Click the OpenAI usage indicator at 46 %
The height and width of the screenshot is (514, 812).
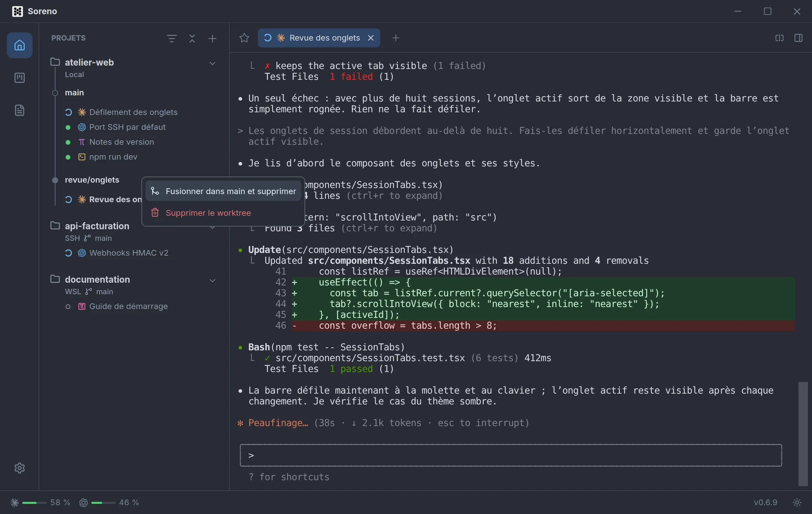[109, 503]
